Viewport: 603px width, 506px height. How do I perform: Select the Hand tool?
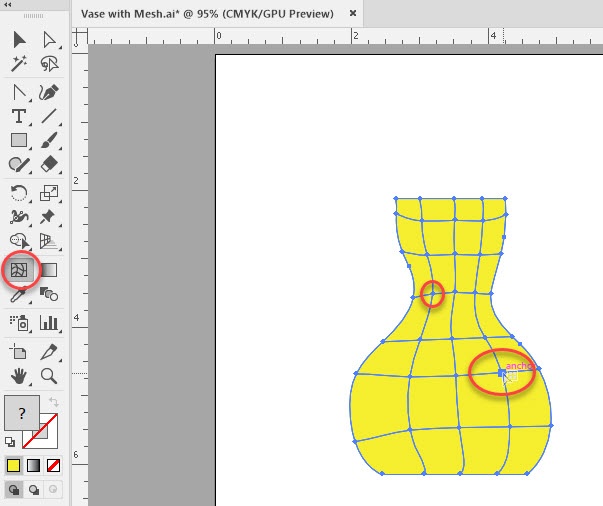tap(19, 376)
